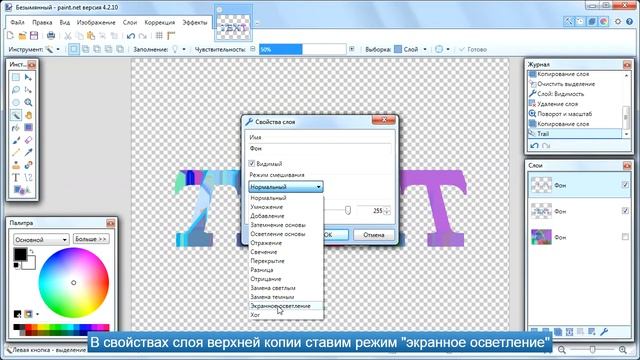640x360 pixels.
Task: Open the Help question mark icon
Action: (x=630, y=21)
